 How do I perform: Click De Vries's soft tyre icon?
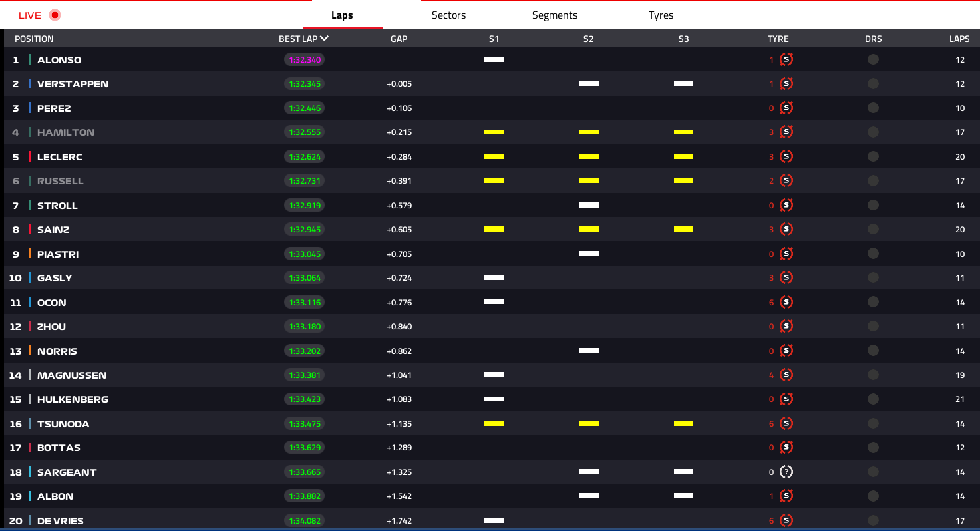coord(786,521)
